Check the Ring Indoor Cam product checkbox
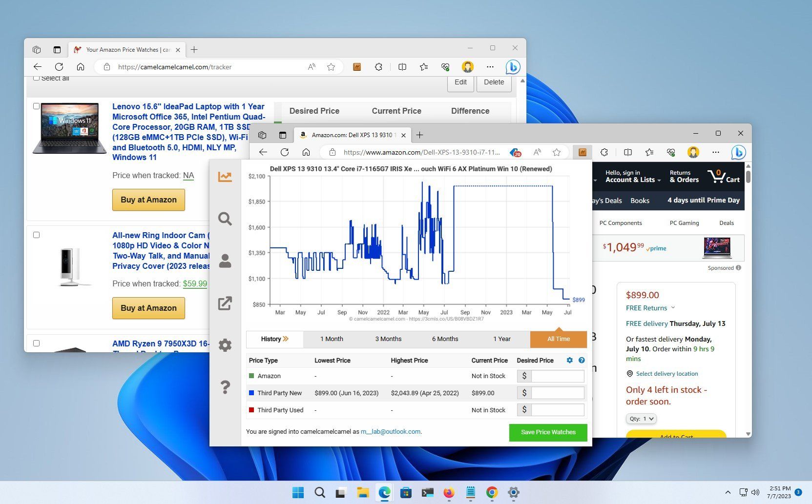Image resolution: width=812 pixels, height=504 pixels. [37, 235]
